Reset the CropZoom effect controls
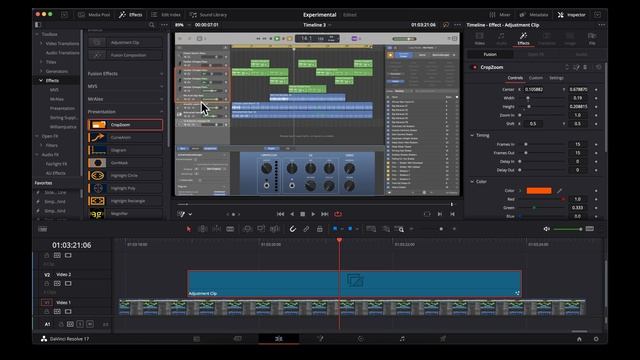This screenshot has height=360, width=640. 598,67
